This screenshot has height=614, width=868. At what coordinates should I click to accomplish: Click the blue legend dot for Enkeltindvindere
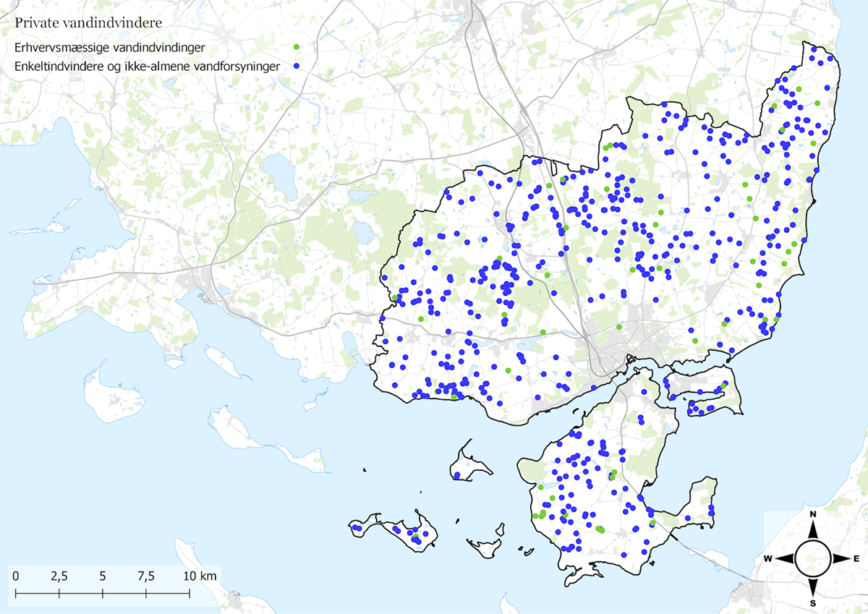(296, 66)
